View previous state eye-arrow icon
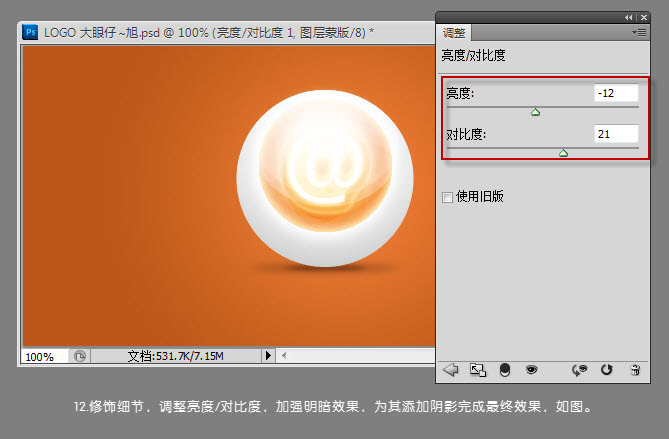The height and width of the screenshot is (439, 669). [x=579, y=370]
